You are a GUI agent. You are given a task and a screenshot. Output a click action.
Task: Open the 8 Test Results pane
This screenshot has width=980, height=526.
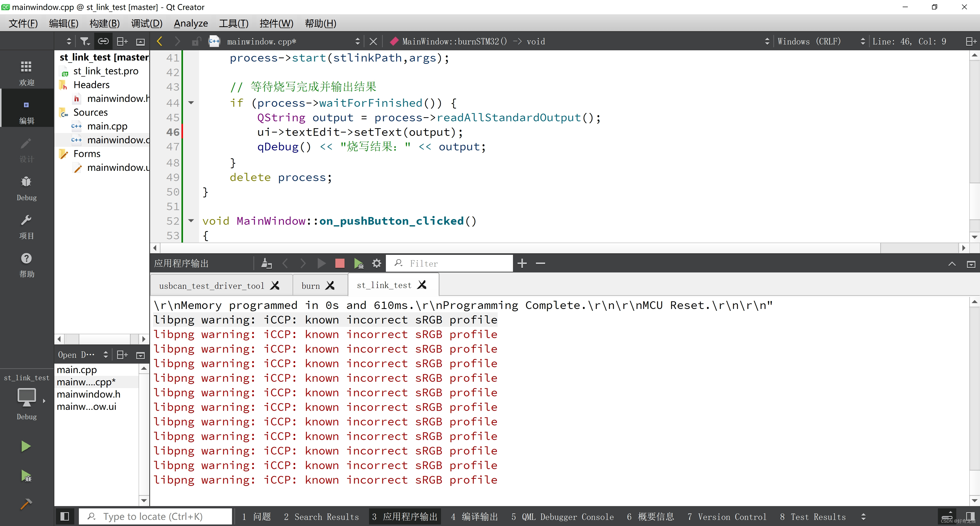pos(813,517)
